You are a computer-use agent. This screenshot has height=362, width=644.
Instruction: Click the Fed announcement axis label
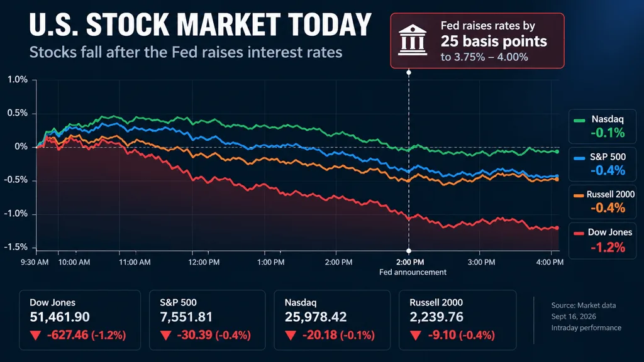coord(413,272)
